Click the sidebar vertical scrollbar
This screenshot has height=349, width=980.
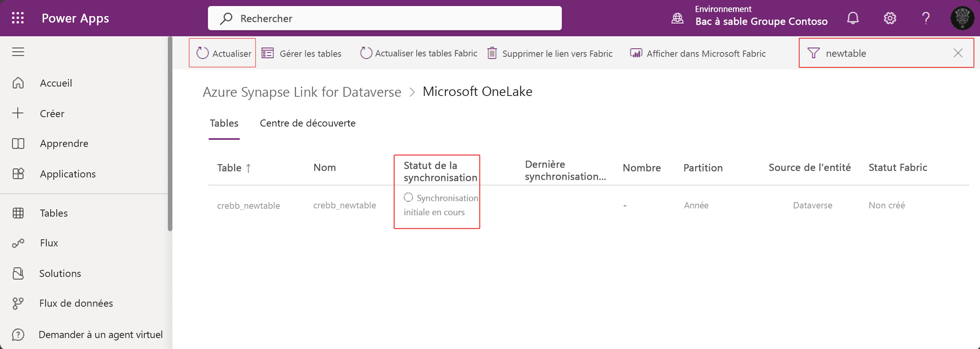click(170, 134)
